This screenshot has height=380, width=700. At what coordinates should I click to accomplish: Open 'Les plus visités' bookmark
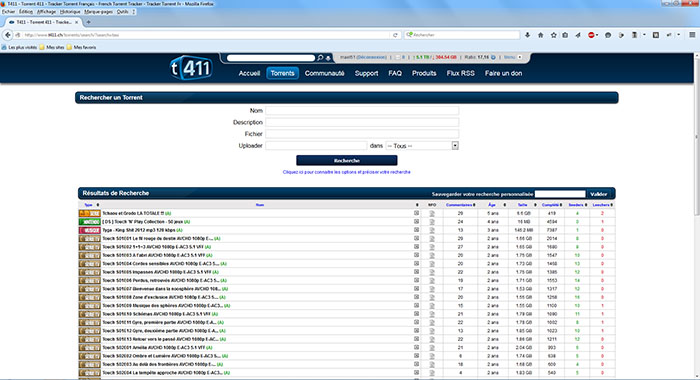pyautogui.click(x=19, y=47)
